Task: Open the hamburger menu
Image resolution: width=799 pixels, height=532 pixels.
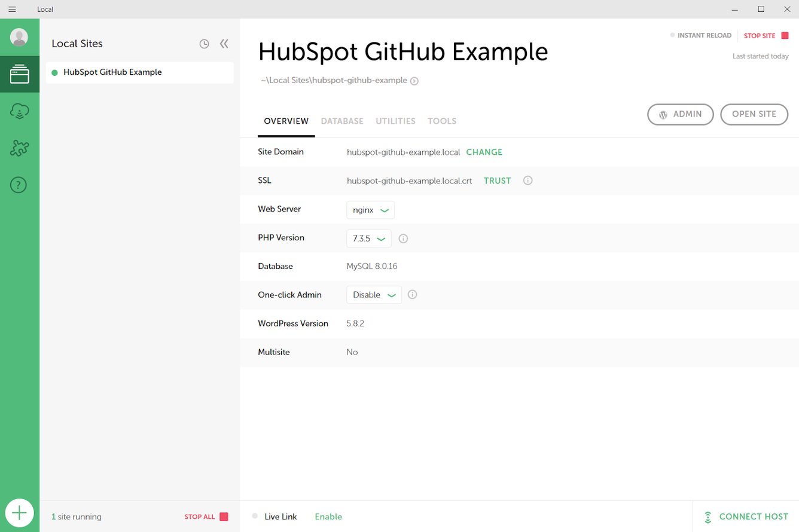Action: click(12, 9)
